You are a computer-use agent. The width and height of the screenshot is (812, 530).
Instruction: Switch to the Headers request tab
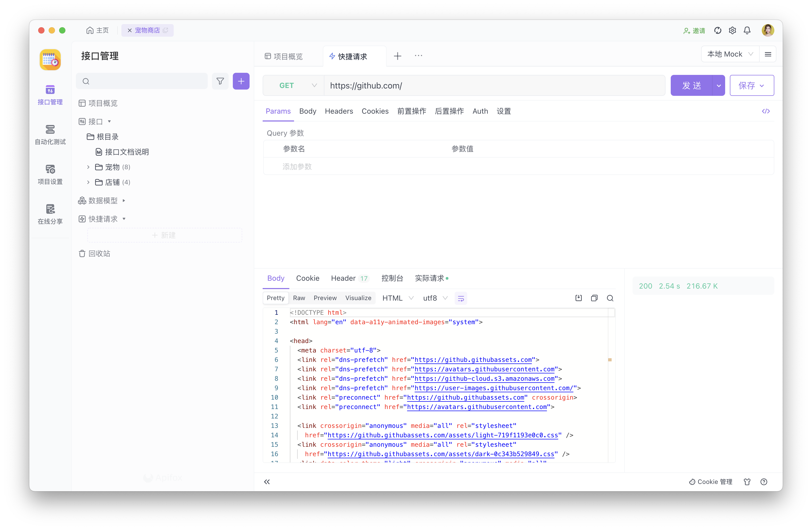pyautogui.click(x=339, y=111)
